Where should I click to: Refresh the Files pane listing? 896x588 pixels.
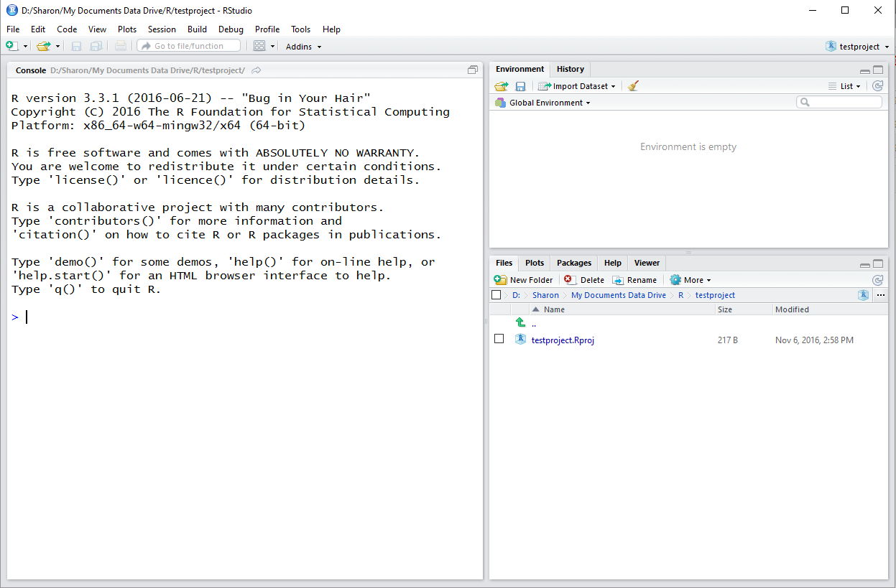(877, 280)
